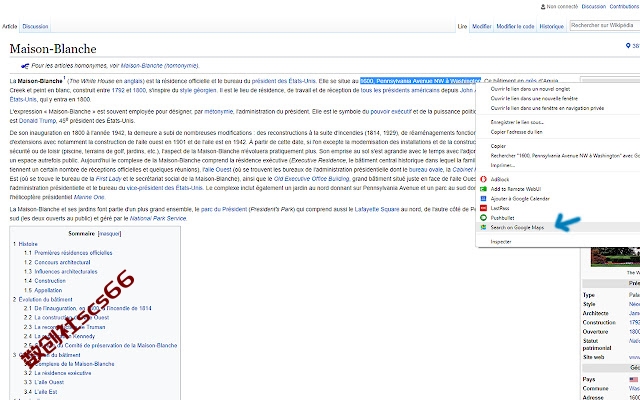Open the National Park Service link
Viewport: 640px width, 400px height.
158,218
